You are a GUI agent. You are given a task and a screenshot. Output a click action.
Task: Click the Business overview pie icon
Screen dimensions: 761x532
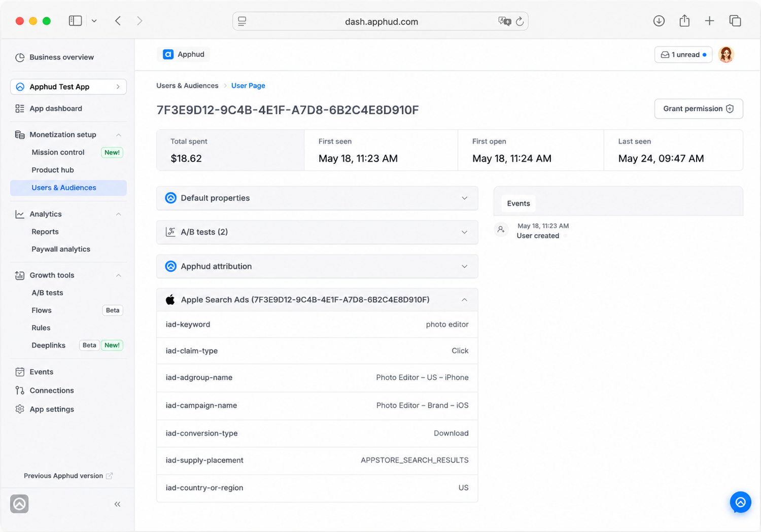pyautogui.click(x=20, y=57)
